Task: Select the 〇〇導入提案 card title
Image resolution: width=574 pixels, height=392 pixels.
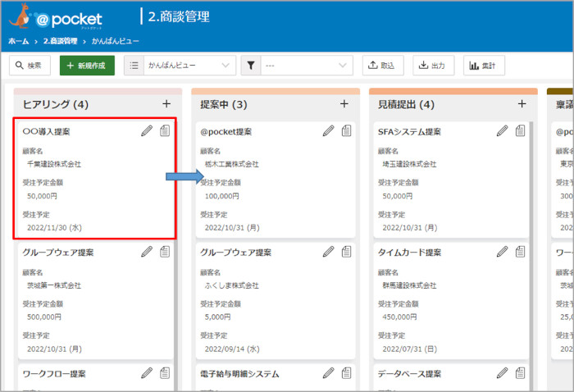Action: click(x=46, y=131)
